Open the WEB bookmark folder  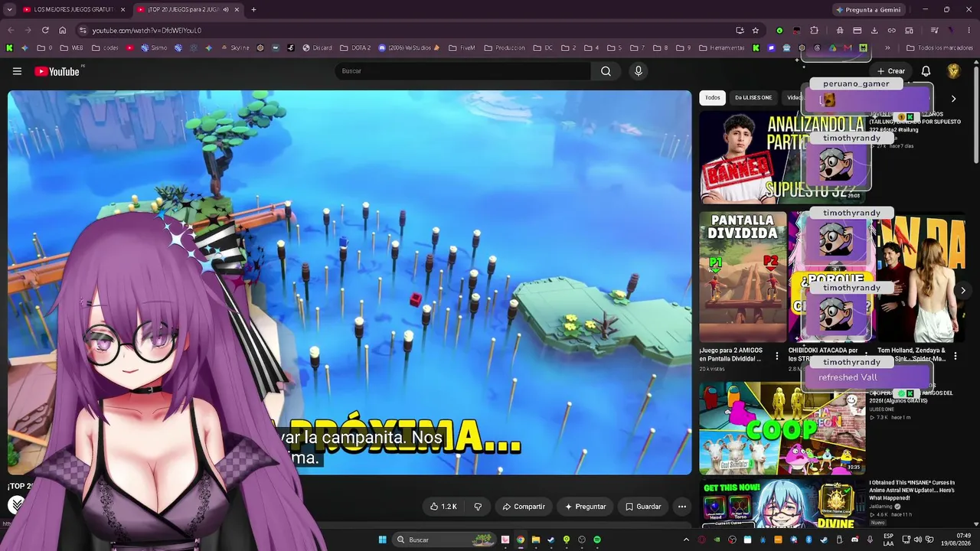click(x=71, y=47)
